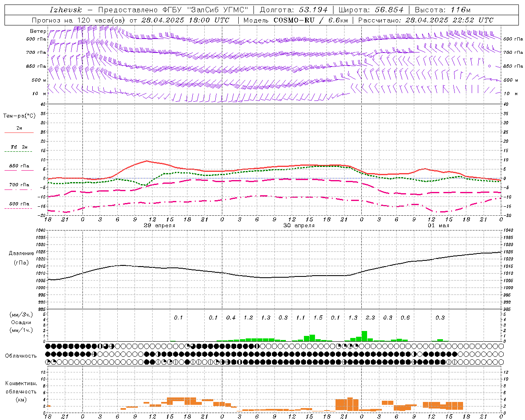
Task: Click the "Конвективн." convective cloud label
Action: click(x=21, y=383)
